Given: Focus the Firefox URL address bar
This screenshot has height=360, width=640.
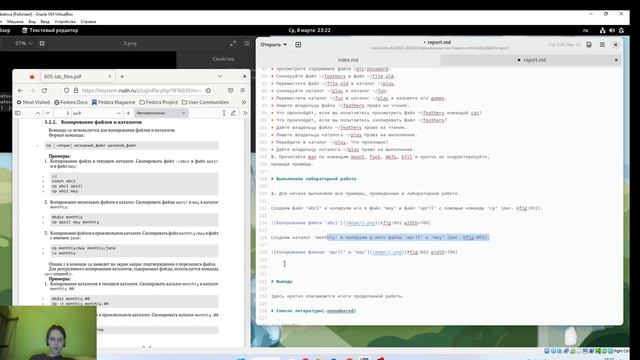Looking at the screenshot, I should pos(140,90).
